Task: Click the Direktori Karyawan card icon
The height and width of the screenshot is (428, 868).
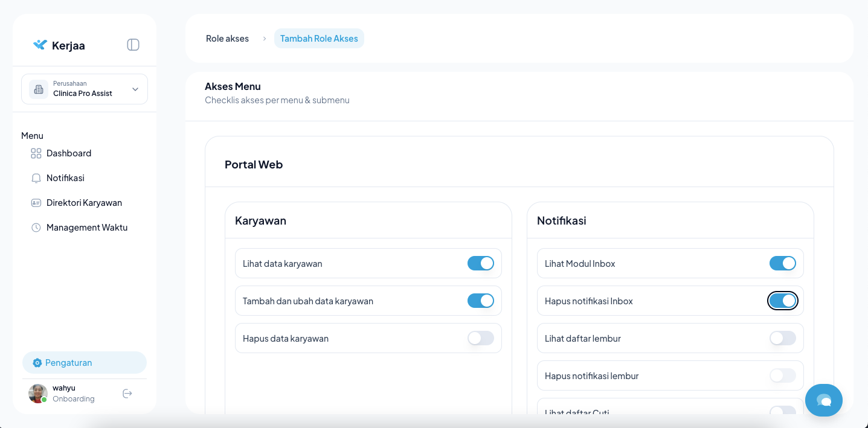Action: 36,203
